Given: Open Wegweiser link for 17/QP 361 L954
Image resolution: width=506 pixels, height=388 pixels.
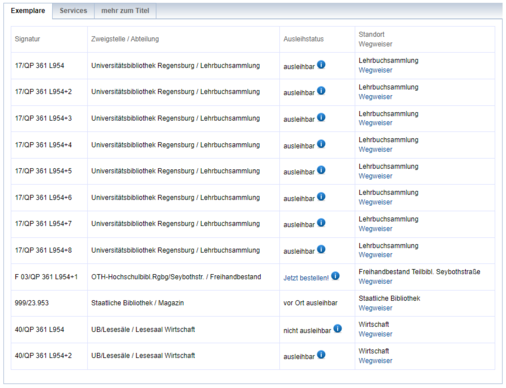Looking at the screenshot, I should 375,70.
